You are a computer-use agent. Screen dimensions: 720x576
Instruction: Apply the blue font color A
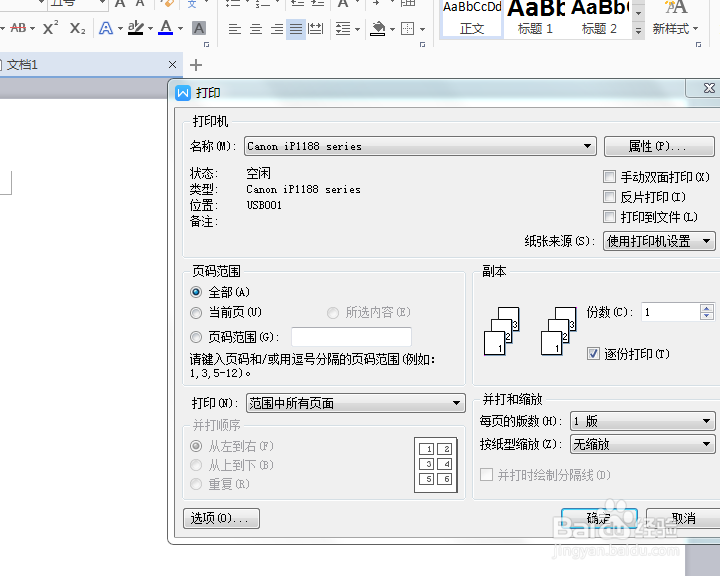coord(166,28)
